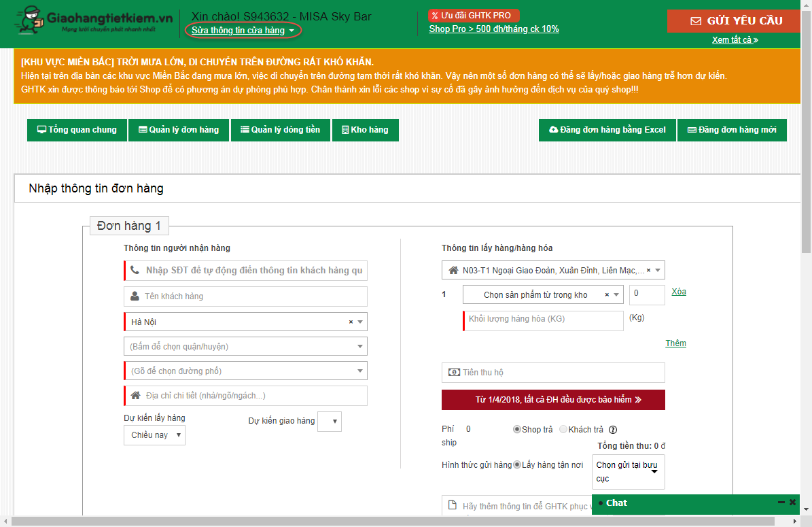The width and height of the screenshot is (812, 527).
Task: Open the Xem tất cả link
Action: coord(735,40)
